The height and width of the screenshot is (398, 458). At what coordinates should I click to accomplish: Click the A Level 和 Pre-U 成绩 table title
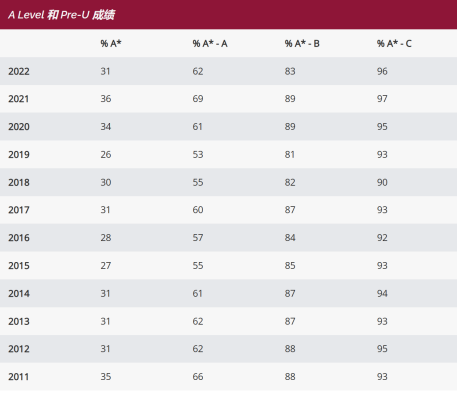point(62,15)
